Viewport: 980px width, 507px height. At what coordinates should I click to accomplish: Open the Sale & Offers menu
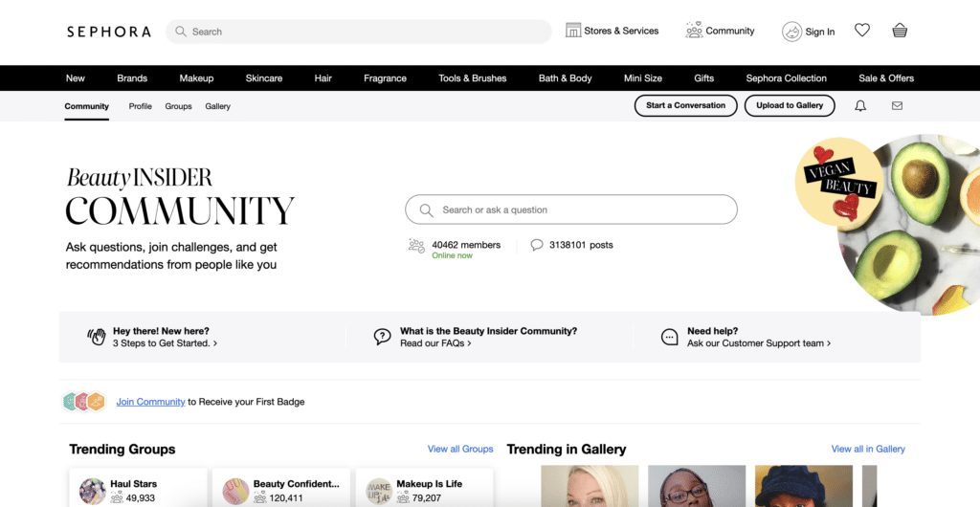(886, 78)
